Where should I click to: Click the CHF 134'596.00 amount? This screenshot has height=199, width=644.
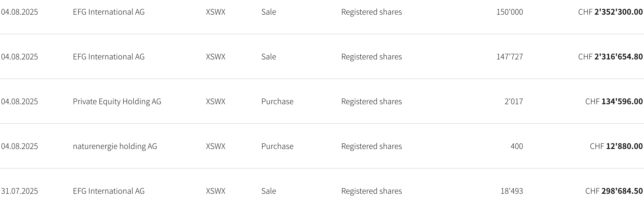pos(614,101)
